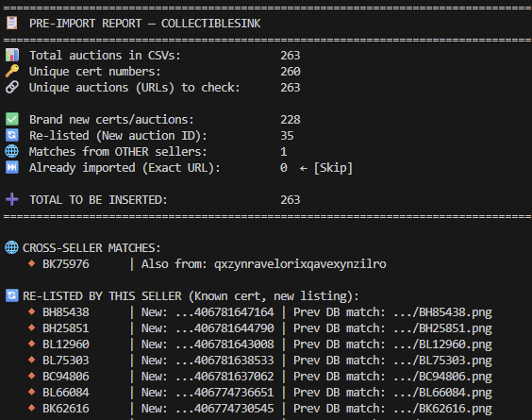Viewport: 532px width, 420px height.
Task: Click cert number BC94806 at row start
Action: (x=66, y=377)
